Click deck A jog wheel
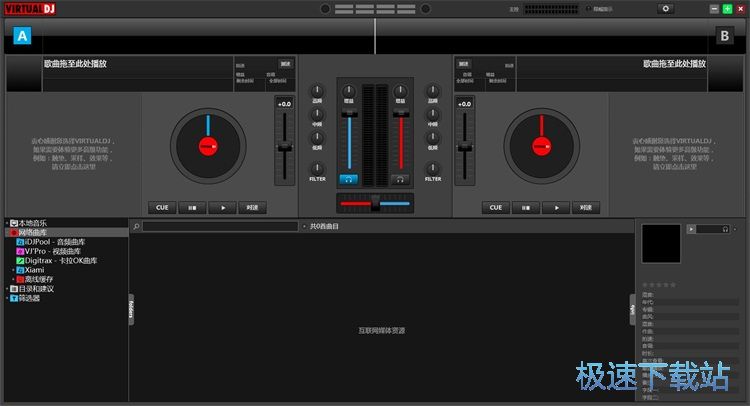The height and width of the screenshot is (406, 750). click(x=208, y=146)
